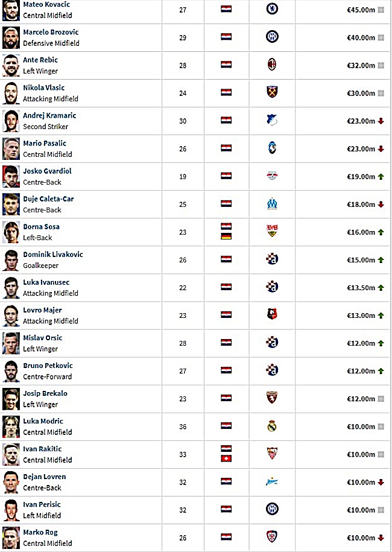Click the West Ham crest for Nikola Vlasic

click(x=272, y=92)
